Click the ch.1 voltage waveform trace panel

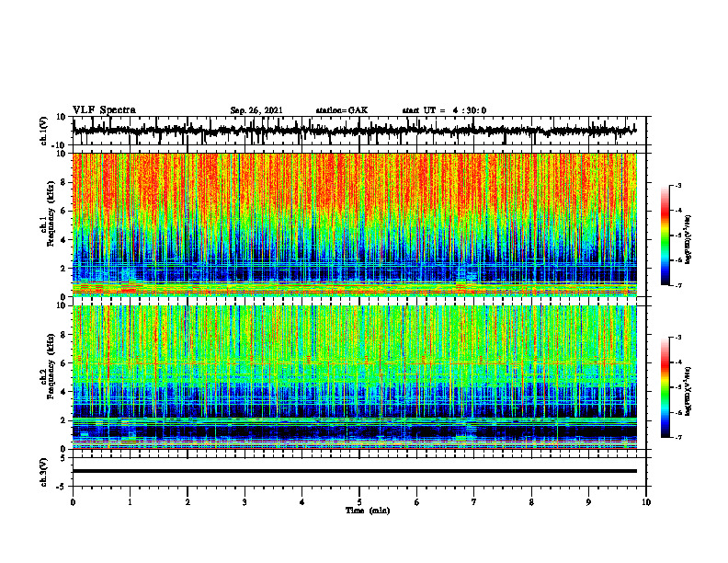[x=358, y=131]
